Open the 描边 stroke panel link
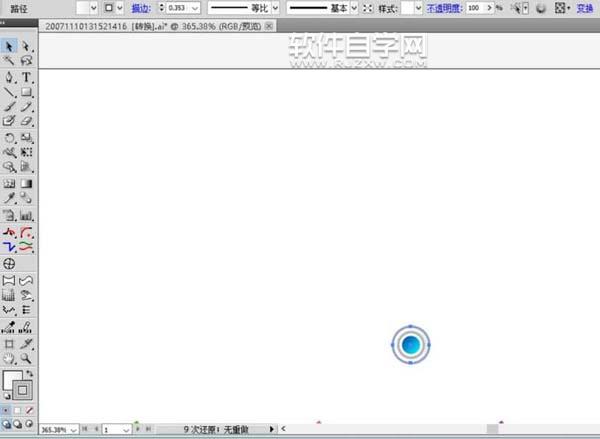Viewport: 600px width, 439px height. tap(141, 8)
